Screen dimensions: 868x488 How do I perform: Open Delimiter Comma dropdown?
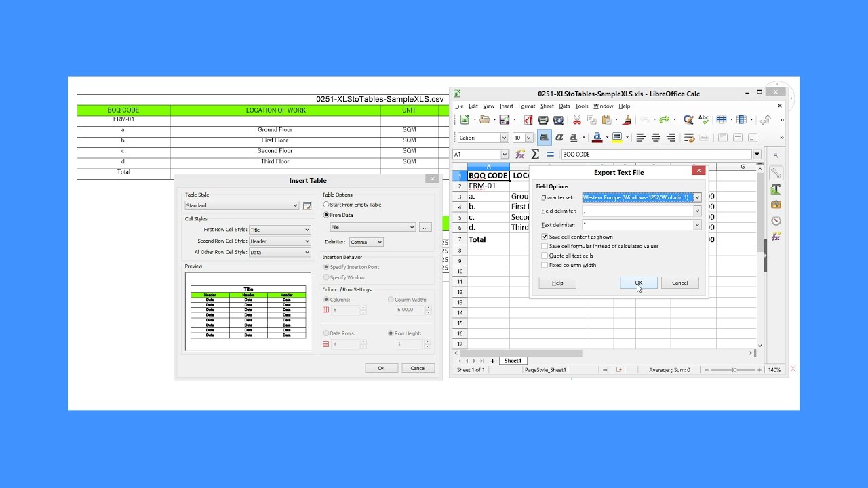(366, 242)
